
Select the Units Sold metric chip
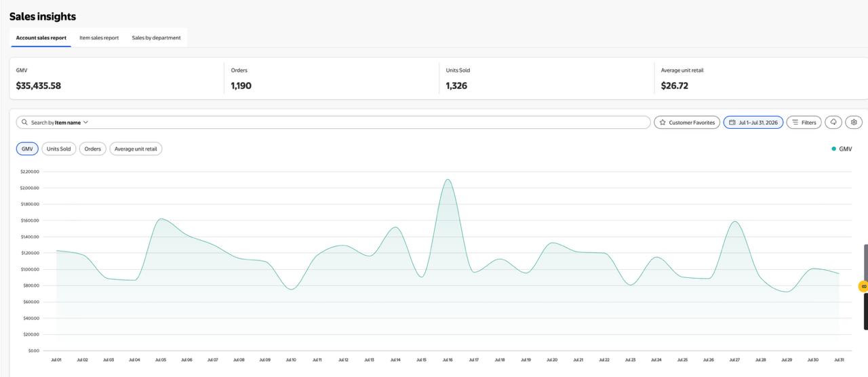(x=59, y=148)
